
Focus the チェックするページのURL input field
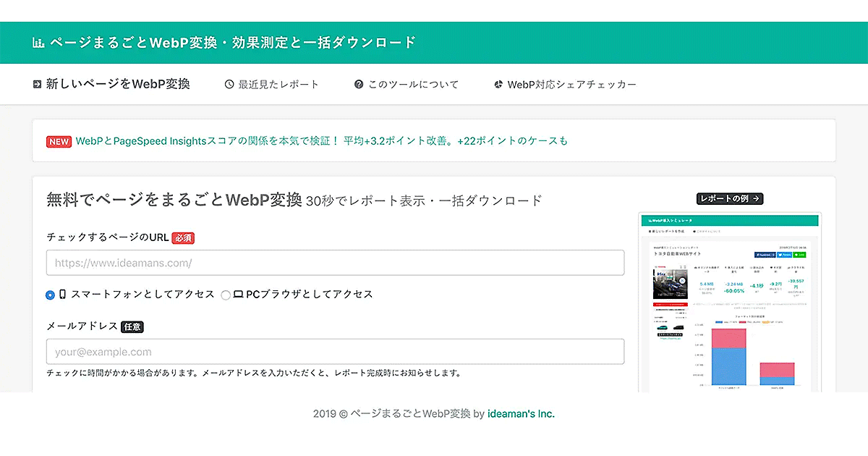335,263
